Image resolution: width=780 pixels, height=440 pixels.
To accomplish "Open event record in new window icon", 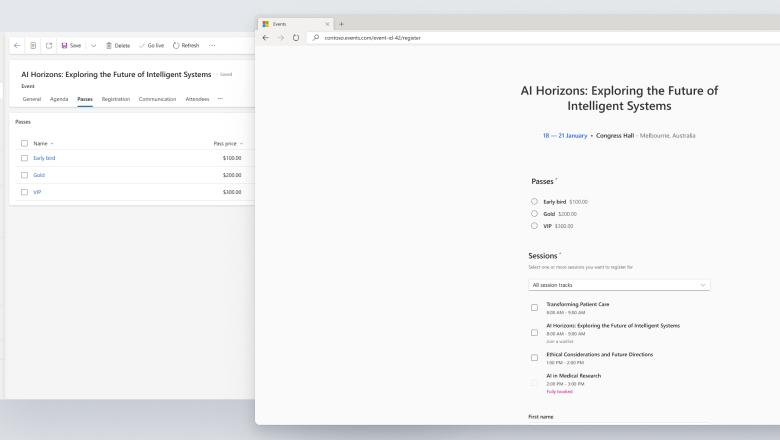I will 49,45.
